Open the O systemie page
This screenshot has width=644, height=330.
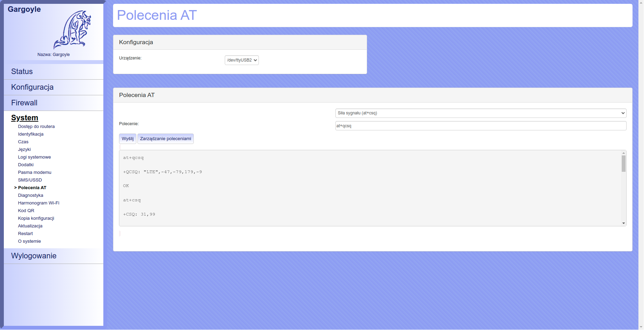(30, 241)
